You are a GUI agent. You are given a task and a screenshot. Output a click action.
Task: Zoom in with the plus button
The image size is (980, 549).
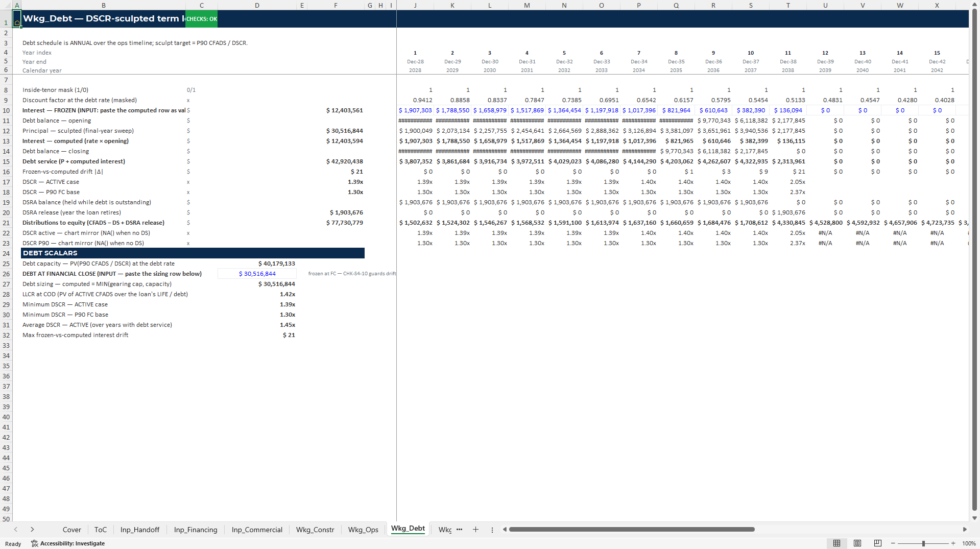tap(953, 543)
